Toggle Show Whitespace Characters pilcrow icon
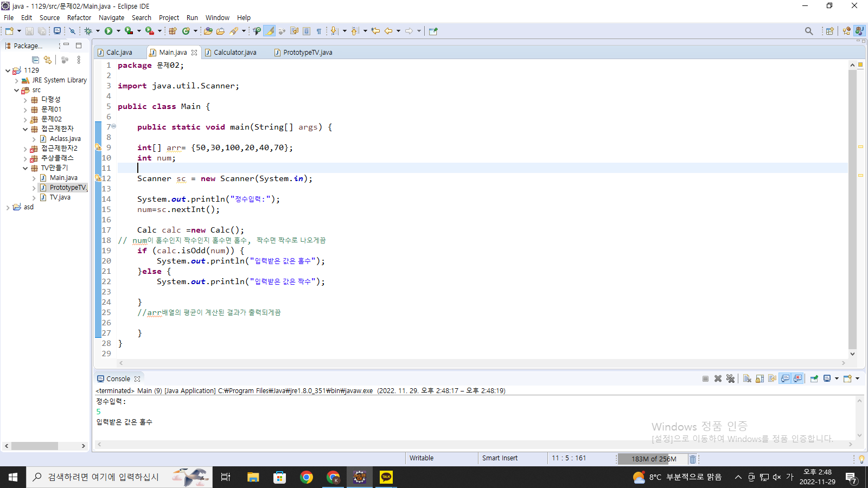868x488 pixels. pyautogui.click(x=319, y=31)
